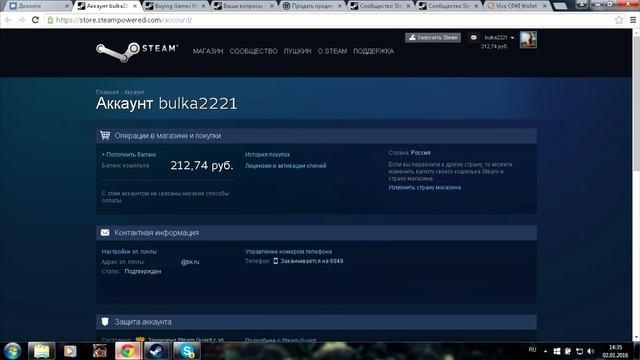Switch to the Buying Games browser tab
The height and width of the screenshot is (360, 640).
[x=176, y=6]
